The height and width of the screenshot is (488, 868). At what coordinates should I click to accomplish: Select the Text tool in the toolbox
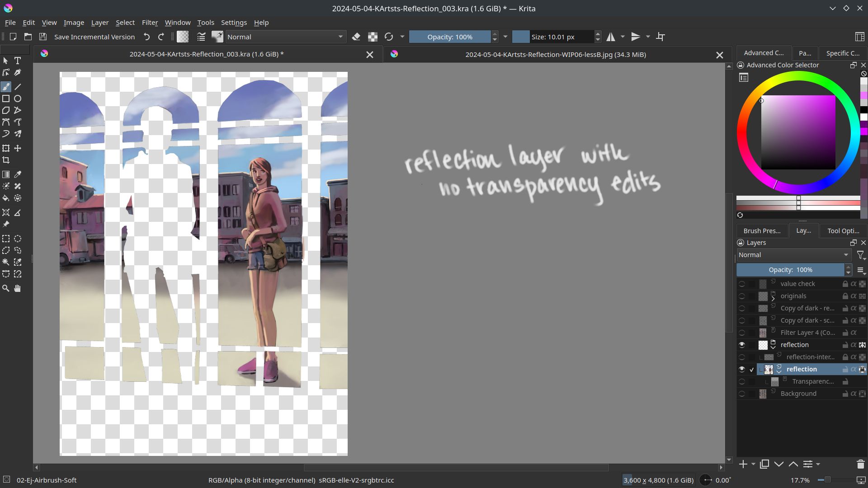pyautogui.click(x=18, y=61)
